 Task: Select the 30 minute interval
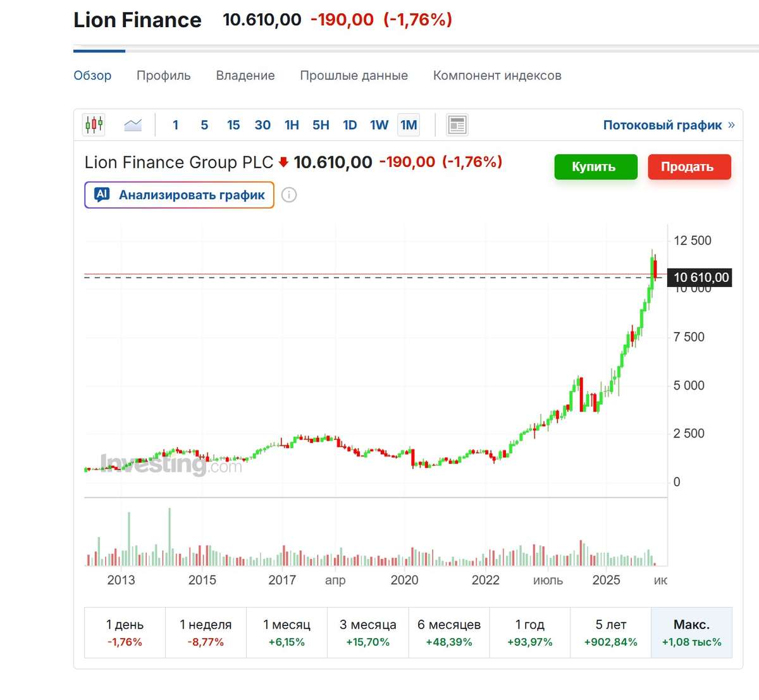[x=262, y=125]
